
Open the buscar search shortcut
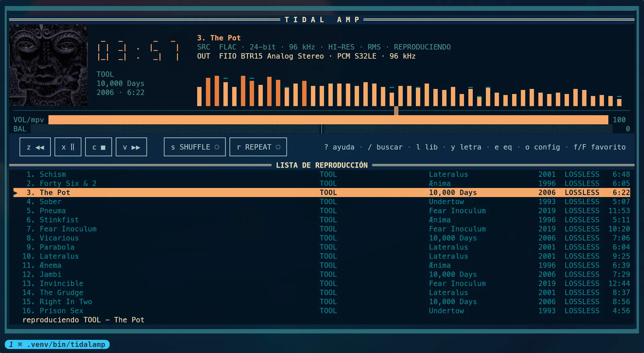coord(385,147)
